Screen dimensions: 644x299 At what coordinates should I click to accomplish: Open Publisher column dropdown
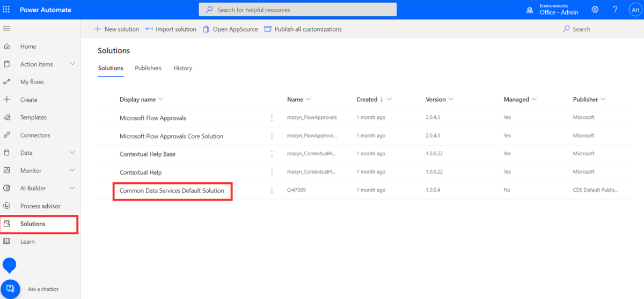point(603,99)
